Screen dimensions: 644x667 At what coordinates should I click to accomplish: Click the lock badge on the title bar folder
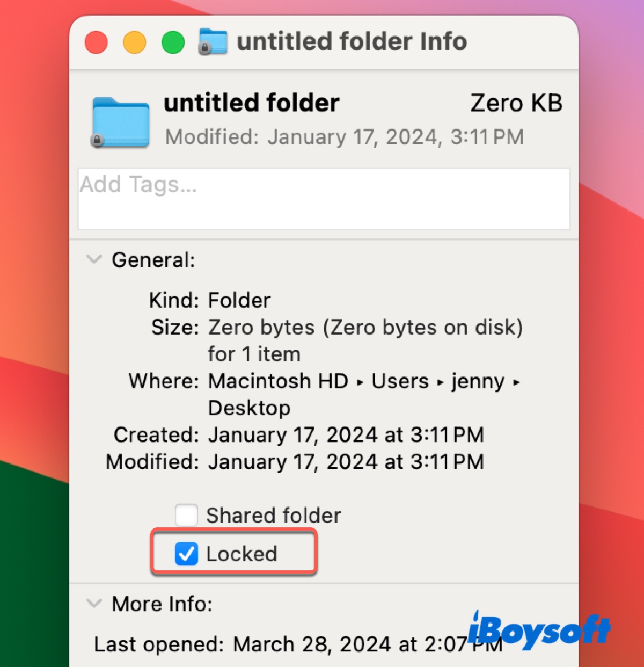[204, 48]
